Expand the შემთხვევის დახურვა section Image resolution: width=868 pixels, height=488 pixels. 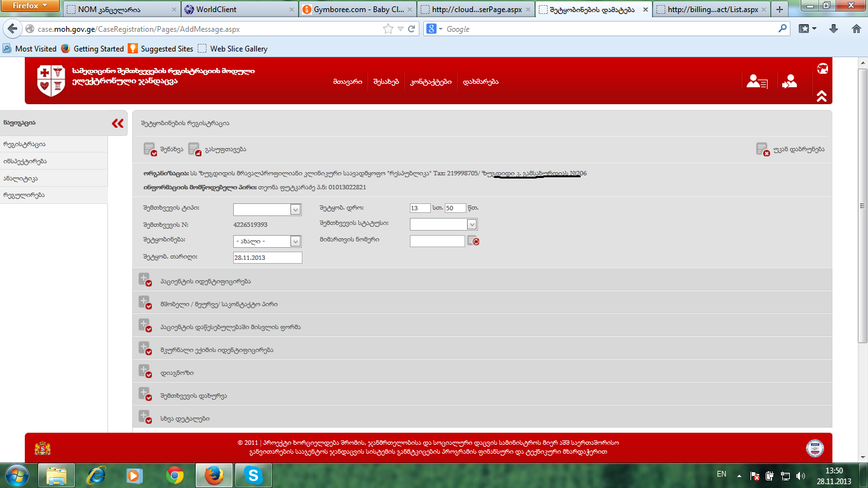145,395
